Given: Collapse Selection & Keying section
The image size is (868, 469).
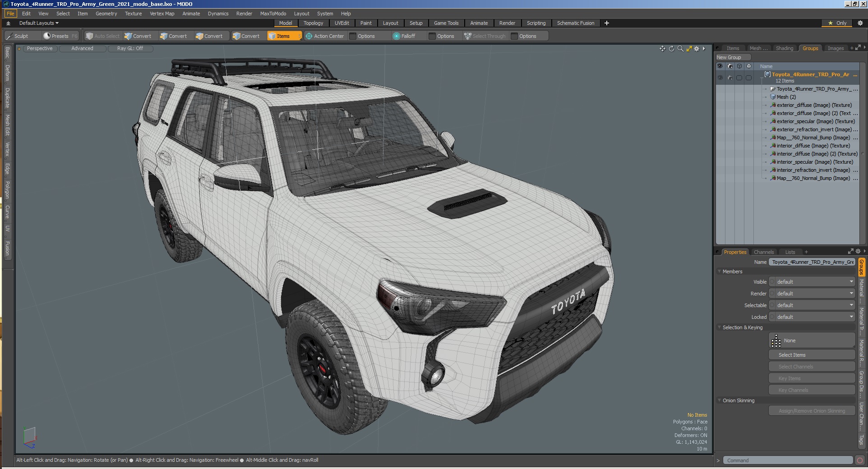Looking at the screenshot, I should click(719, 327).
